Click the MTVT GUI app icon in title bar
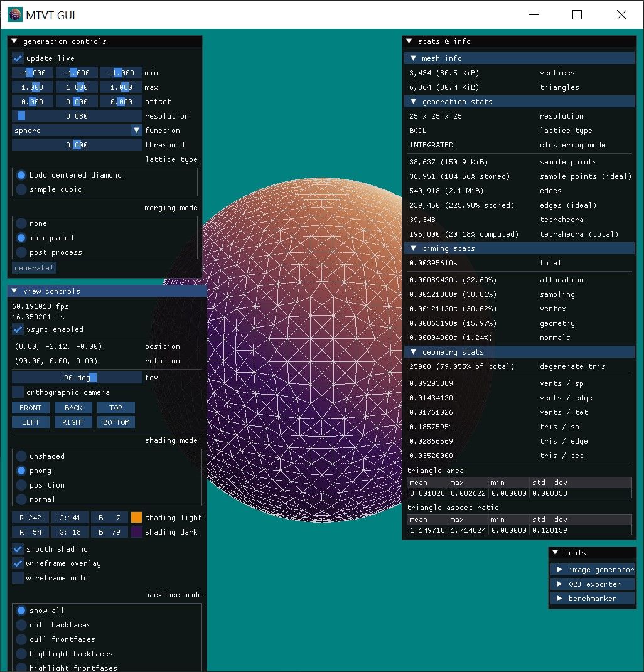Screen dimensions: 644x672 [14, 15]
